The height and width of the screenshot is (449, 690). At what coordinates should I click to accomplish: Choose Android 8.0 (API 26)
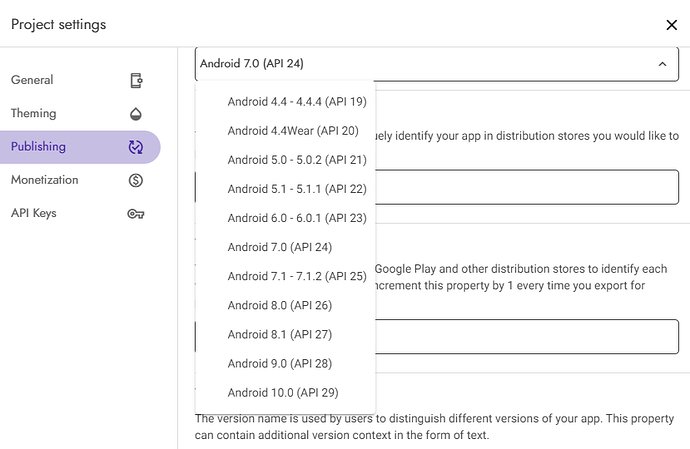pyautogui.click(x=285, y=305)
